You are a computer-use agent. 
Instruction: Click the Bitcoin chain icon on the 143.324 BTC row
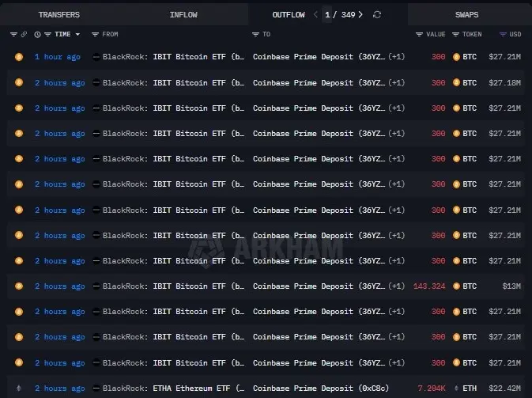pos(19,286)
